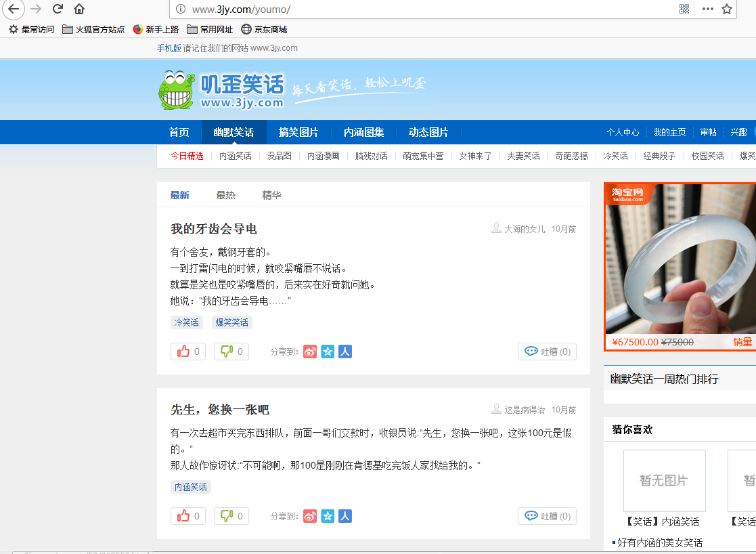Share 我的牙齿会导电 to Renren
This screenshot has width=756, height=554.
tap(344, 351)
